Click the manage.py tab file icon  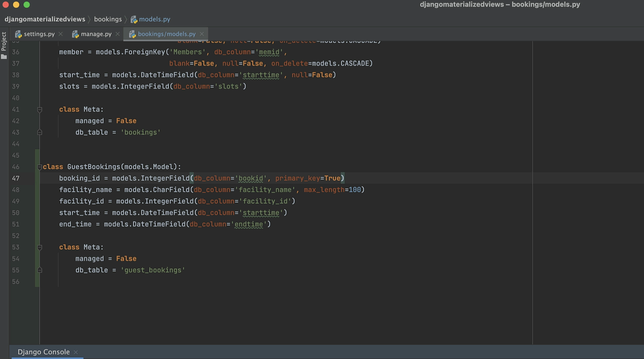[75, 34]
